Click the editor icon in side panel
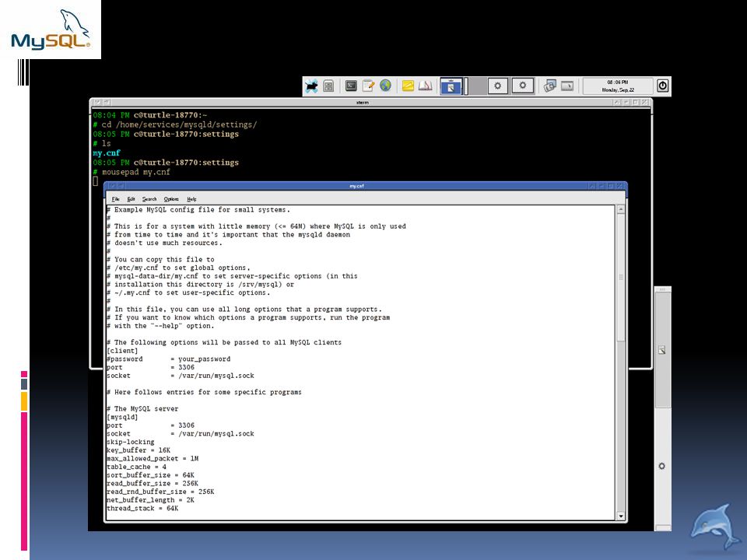The image size is (747, 560). click(x=661, y=351)
